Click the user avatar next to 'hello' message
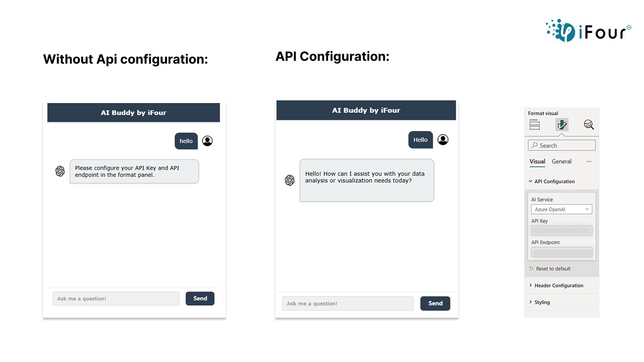 207,141
